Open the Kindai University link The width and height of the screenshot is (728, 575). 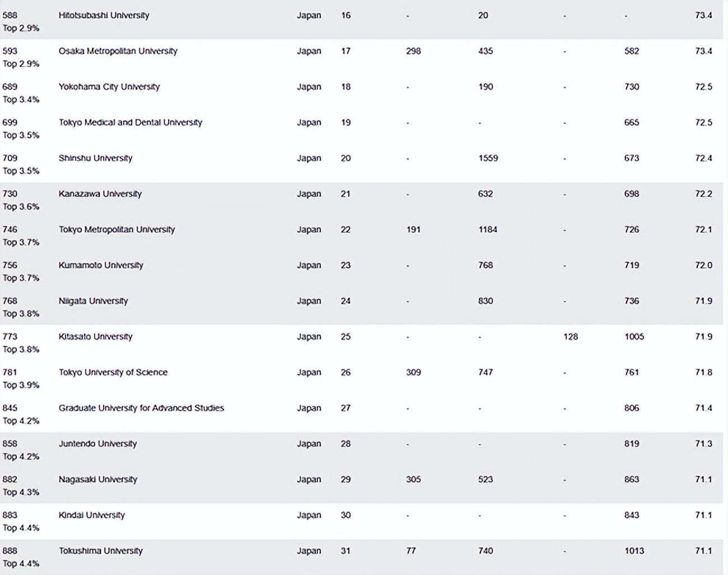pyautogui.click(x=91, y=515)
